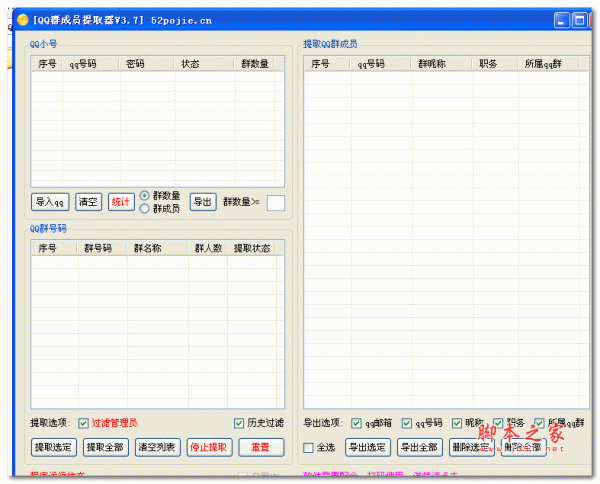Click qq号码 column header in QQ小号 table
Viewport: 600px width, 484px height.
90,64
